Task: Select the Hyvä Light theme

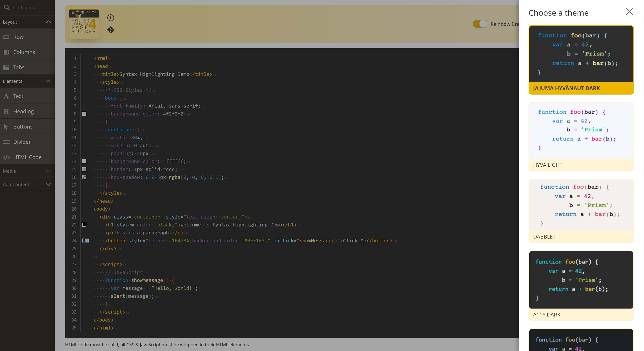Action: (x=581, y=136)
